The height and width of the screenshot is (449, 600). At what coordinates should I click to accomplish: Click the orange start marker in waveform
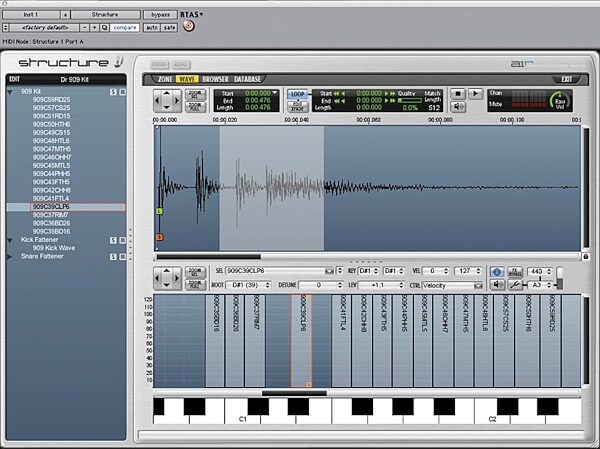pos(160,237)
